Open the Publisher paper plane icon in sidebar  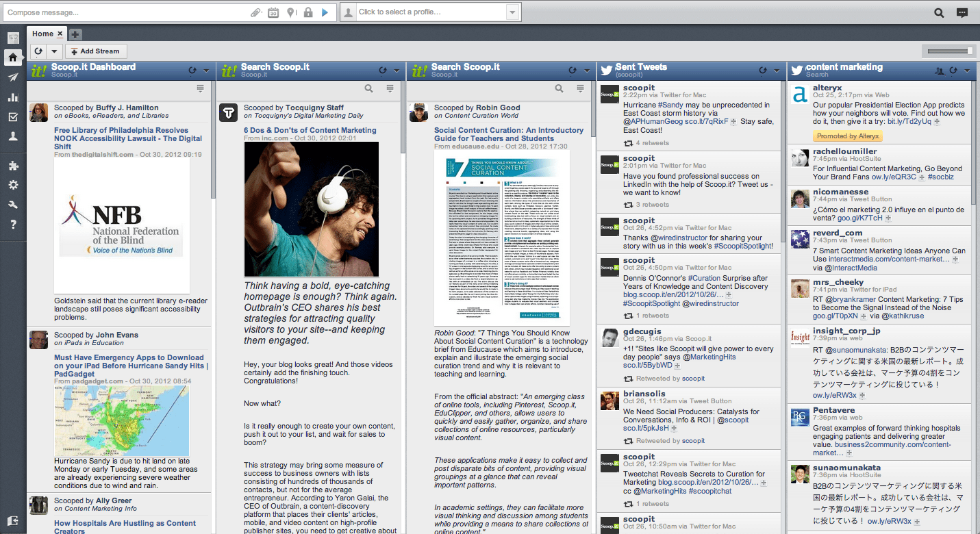coord(13,77)
